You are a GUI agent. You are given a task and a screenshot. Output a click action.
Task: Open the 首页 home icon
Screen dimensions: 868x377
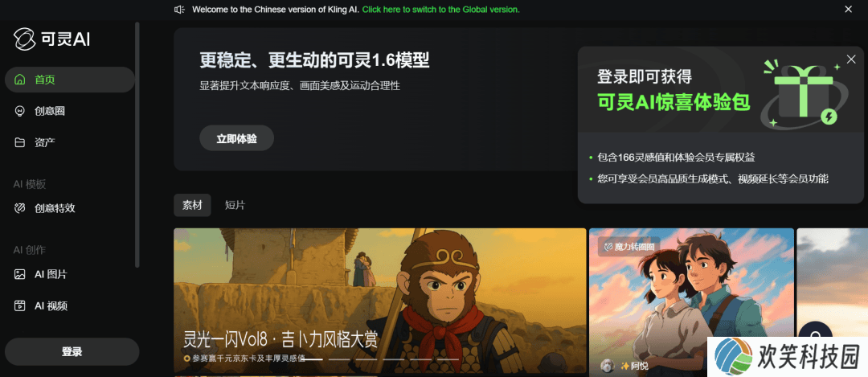[x=20, y=80]
